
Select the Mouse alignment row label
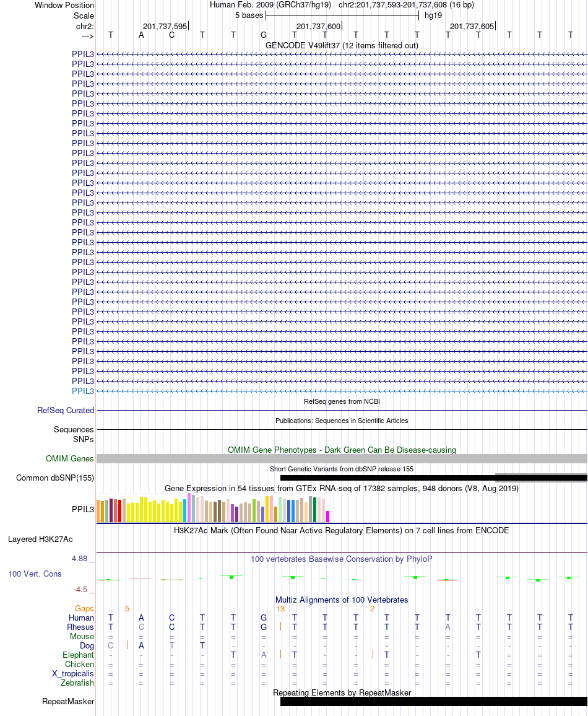click(82, 637)
